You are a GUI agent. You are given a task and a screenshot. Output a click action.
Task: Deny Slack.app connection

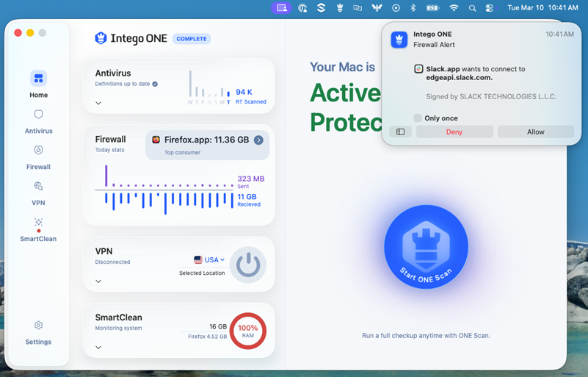tap(454, 132)
